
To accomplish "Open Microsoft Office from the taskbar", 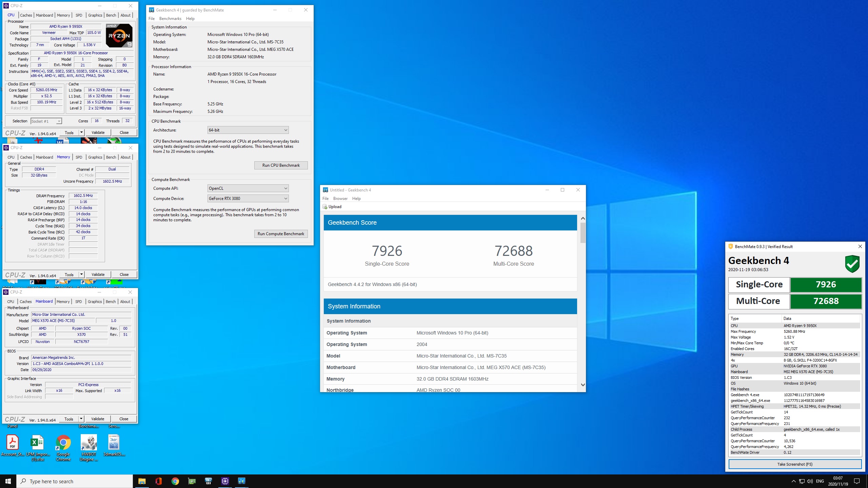I will [158, 481].
